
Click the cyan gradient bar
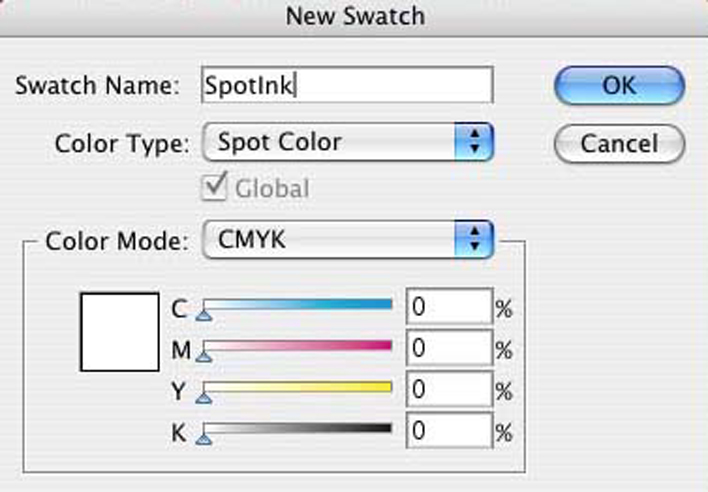(298, 304)
